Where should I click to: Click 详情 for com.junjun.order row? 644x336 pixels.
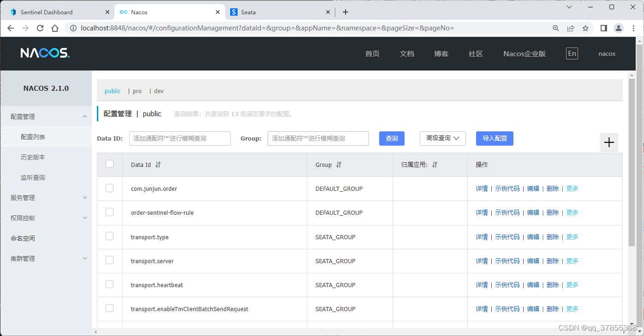point(482,189)
